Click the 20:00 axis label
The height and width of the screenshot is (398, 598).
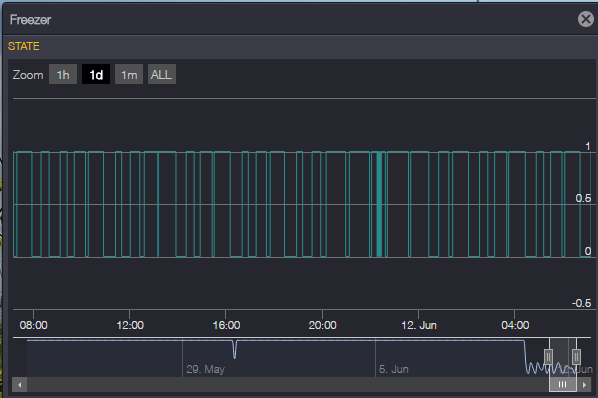click(322, 325)
